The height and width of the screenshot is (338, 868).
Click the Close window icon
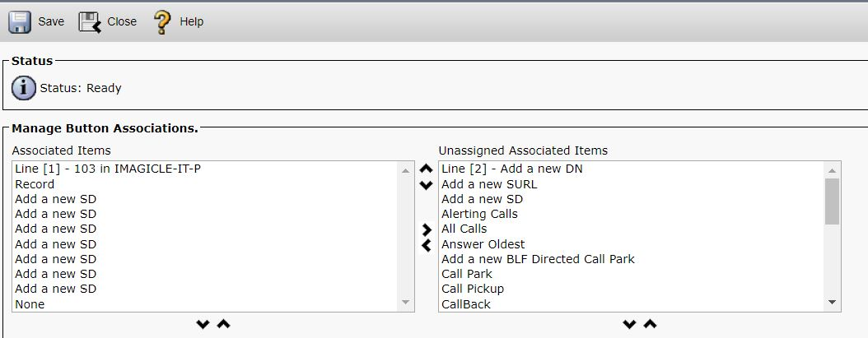pos(90,22)
